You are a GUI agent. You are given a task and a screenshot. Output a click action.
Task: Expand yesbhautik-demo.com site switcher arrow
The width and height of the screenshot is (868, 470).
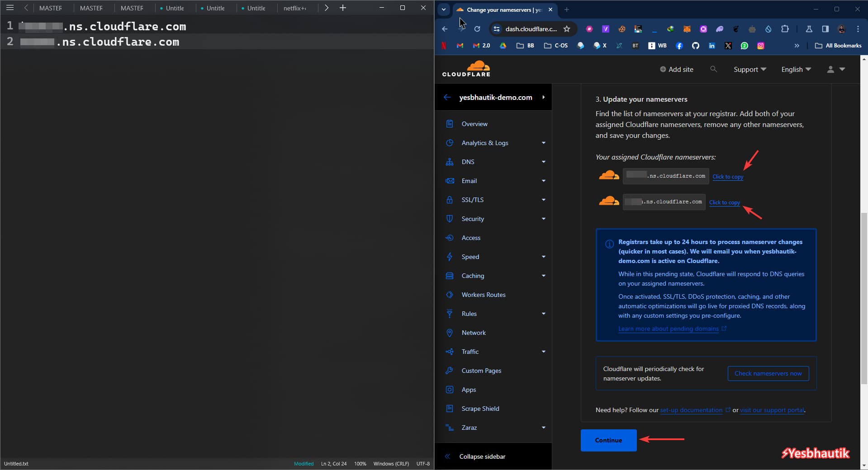(543, 97)
